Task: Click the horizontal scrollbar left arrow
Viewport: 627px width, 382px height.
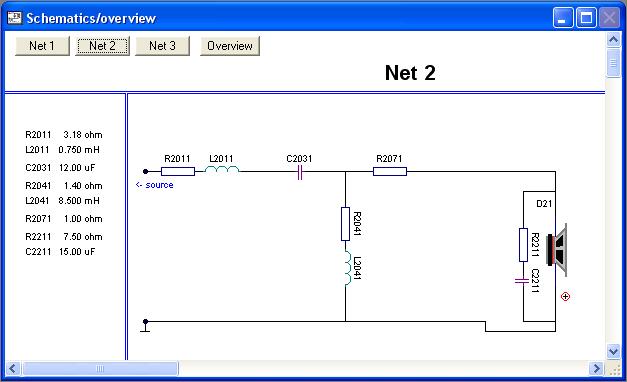Action: (x=12, y=368)
